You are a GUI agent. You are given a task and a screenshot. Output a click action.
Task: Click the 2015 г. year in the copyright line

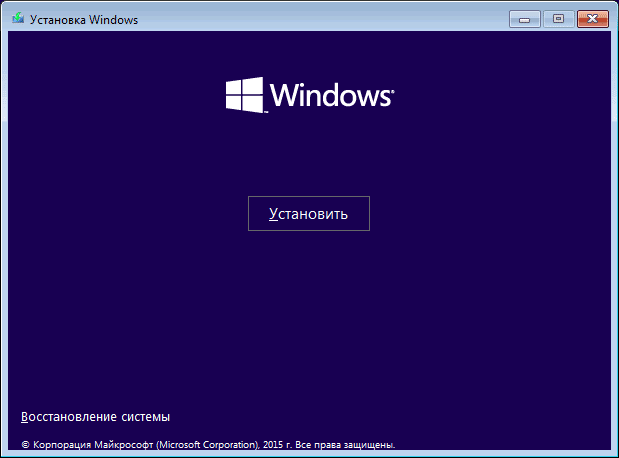pos(276,443)
